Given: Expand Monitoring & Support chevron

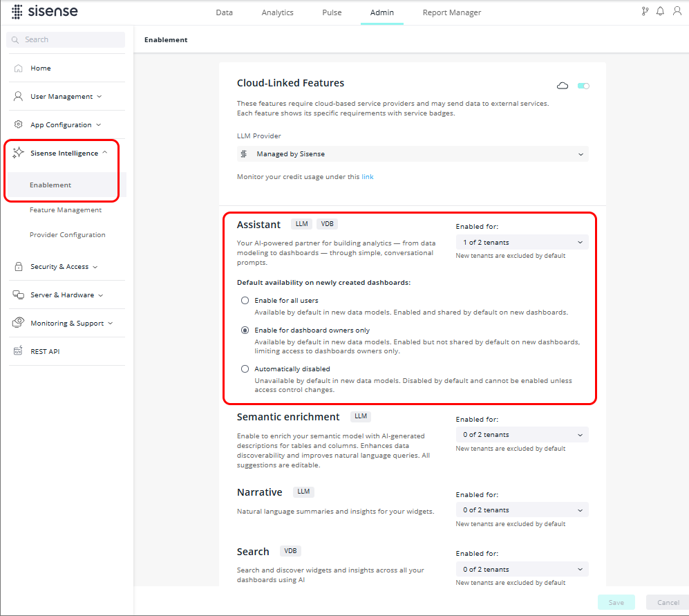Looking at the screenshot, I should 111,323.
